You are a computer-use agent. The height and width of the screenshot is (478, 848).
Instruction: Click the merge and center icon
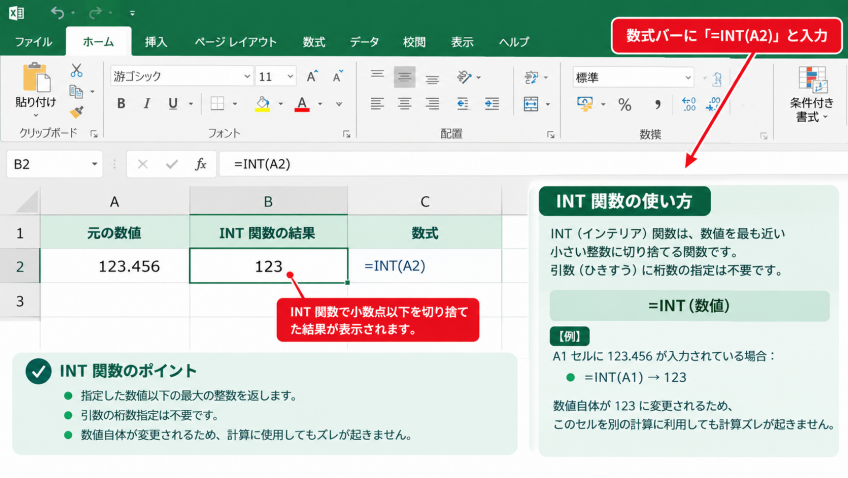click(x=531, y=104)
